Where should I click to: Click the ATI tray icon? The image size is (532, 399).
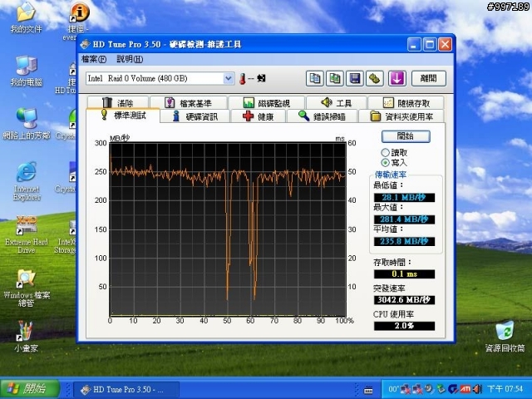tap(465, 389)
